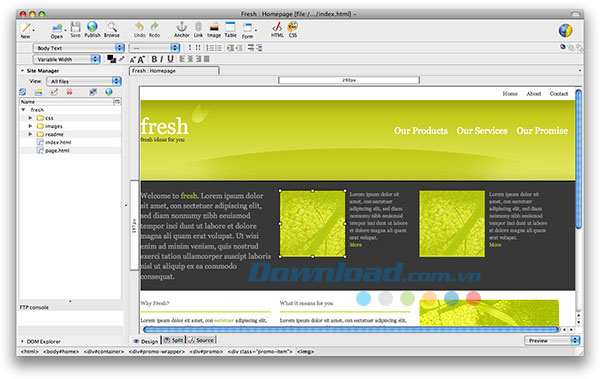600x379 pixels.
Task: Toggle Underline text formatting
Action: coord(170,59)
